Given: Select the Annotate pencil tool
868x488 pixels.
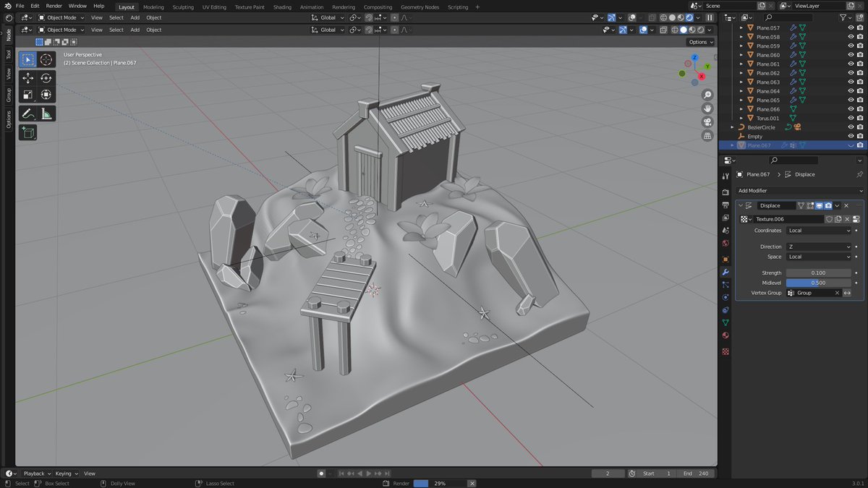Looking at the screenshot, I should (27, 114).
